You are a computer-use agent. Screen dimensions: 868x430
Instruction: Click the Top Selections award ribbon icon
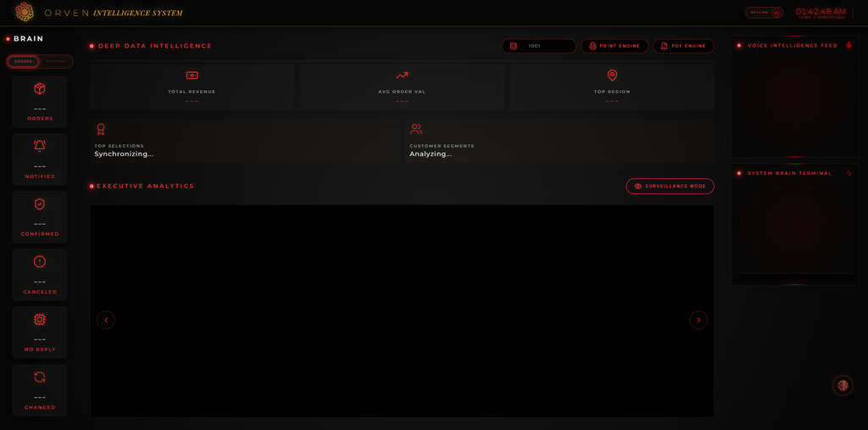click(x=101, y=129)
